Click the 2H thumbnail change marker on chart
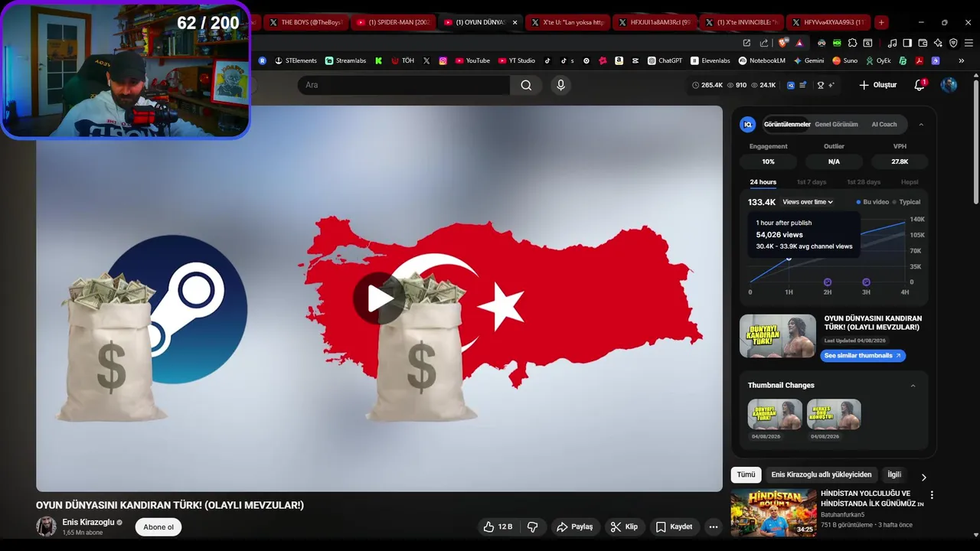 [x=828, y=282]
